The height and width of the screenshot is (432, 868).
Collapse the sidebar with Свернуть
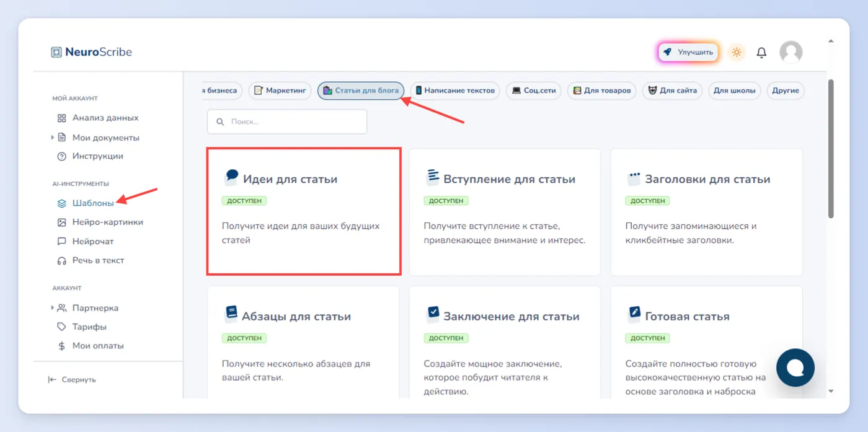(72, 379)
